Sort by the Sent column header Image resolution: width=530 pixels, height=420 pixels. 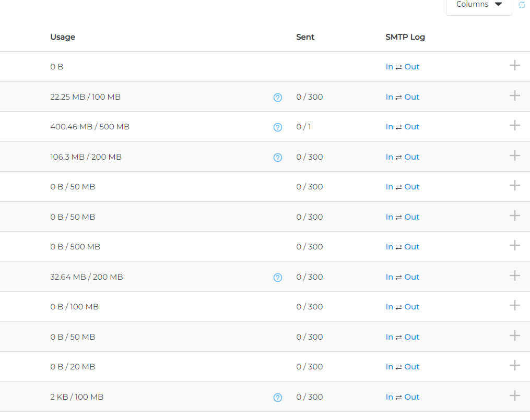[305, 37]
